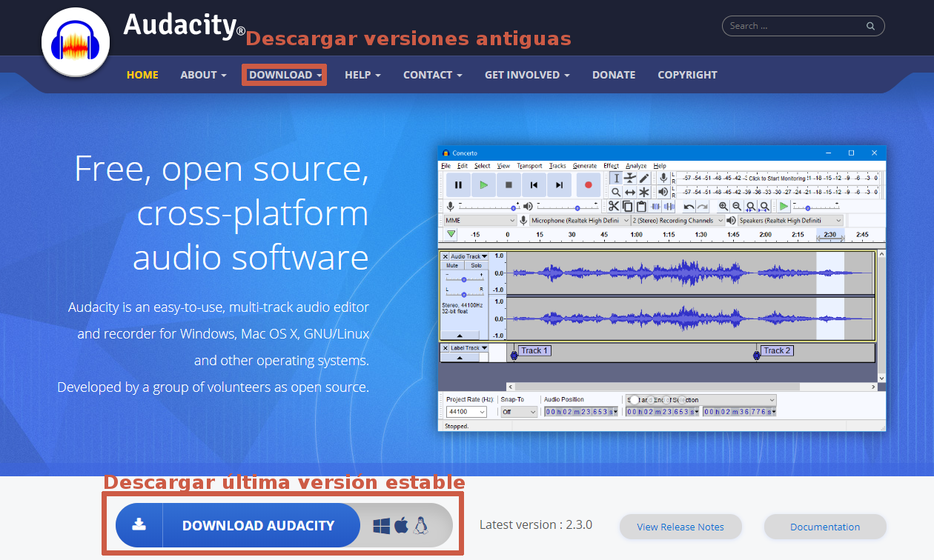
Task: Select the Time Shift double-arrow tool
Action: pyautogui.click(x=630, y=192)
